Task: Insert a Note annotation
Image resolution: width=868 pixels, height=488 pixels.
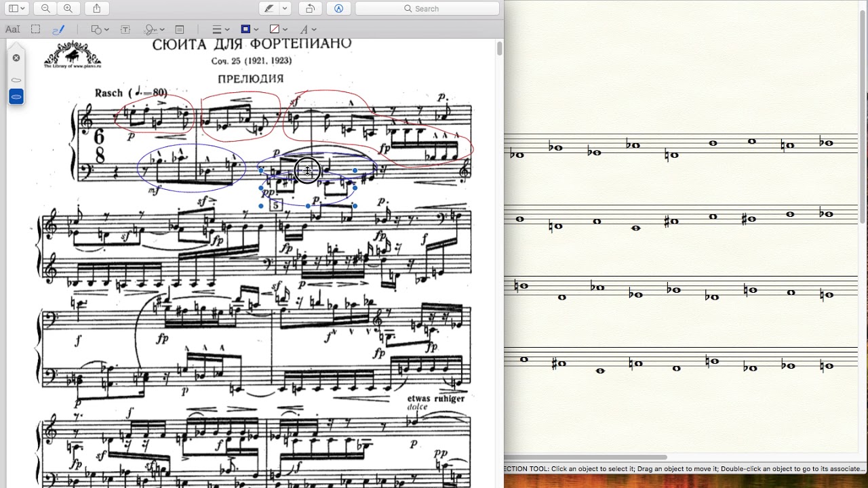Action: tap(180, 29)
